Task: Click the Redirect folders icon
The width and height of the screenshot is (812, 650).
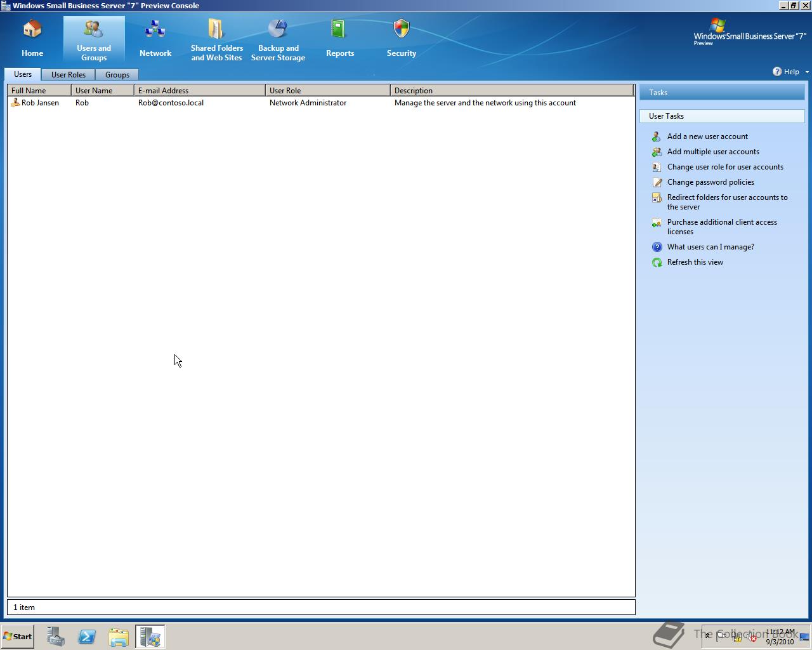Action: click(657, 197)
